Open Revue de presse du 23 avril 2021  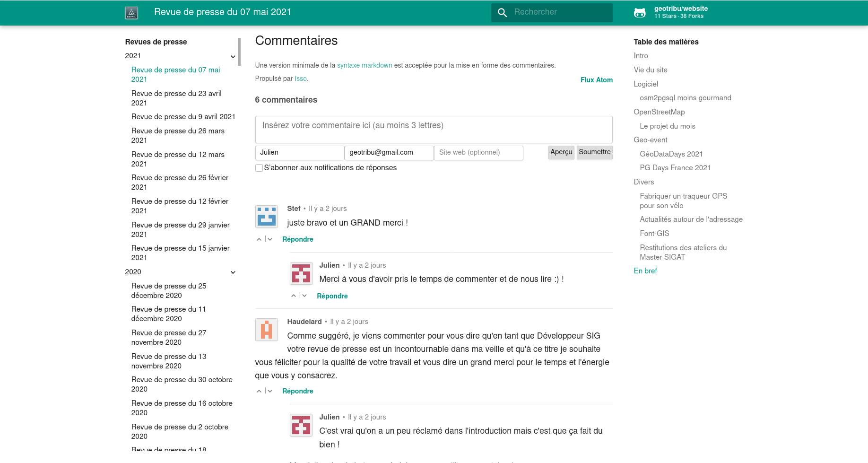(176, 98)
